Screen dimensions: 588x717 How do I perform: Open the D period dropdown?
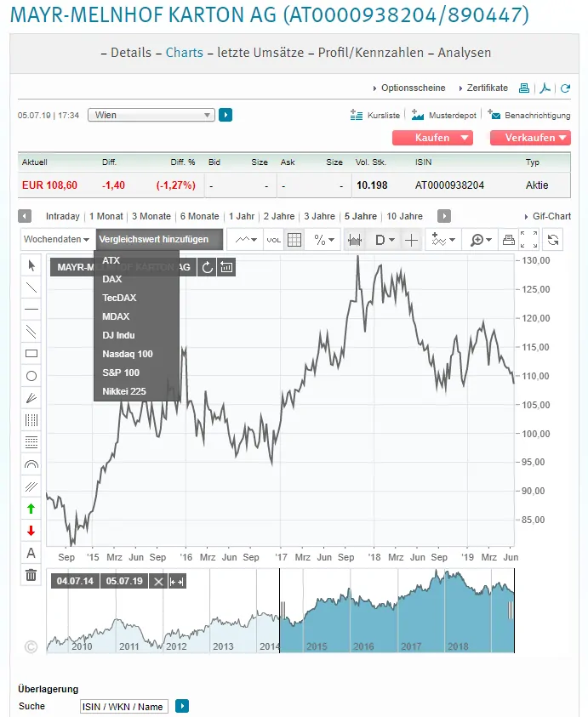(x=385, y=240)
